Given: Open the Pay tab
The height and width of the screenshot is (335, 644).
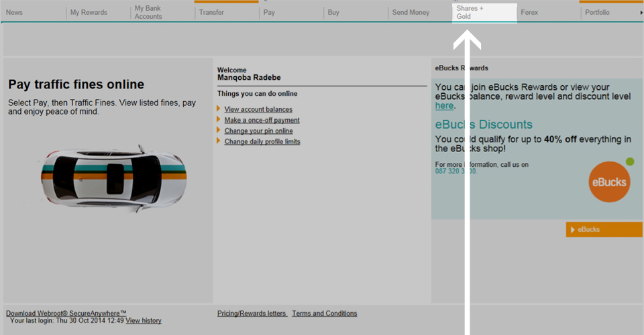Looking at the screenshot, I should [269, 13].
